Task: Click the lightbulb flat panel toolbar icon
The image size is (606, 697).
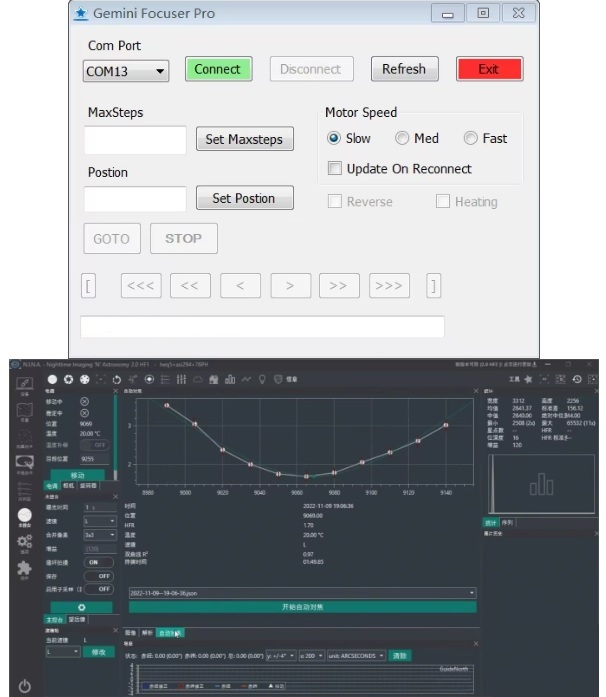Action: (262, 379)
